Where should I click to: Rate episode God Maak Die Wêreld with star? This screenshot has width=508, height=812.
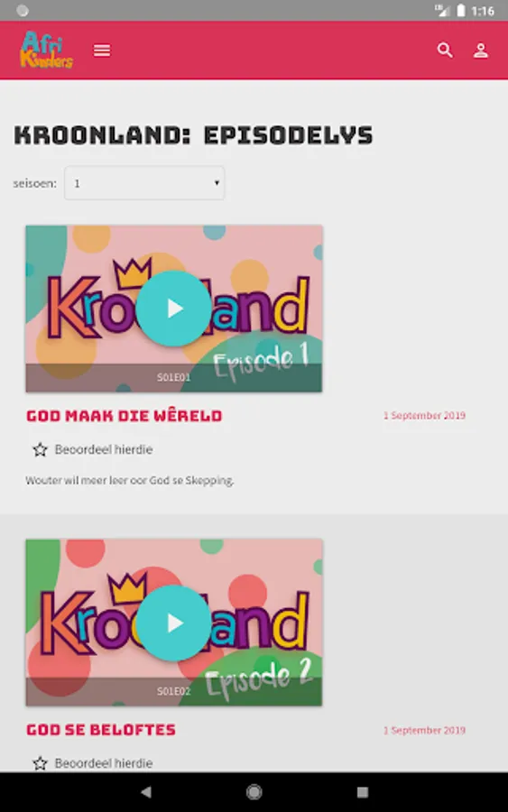pyautogui.click(x=40, y=449)
